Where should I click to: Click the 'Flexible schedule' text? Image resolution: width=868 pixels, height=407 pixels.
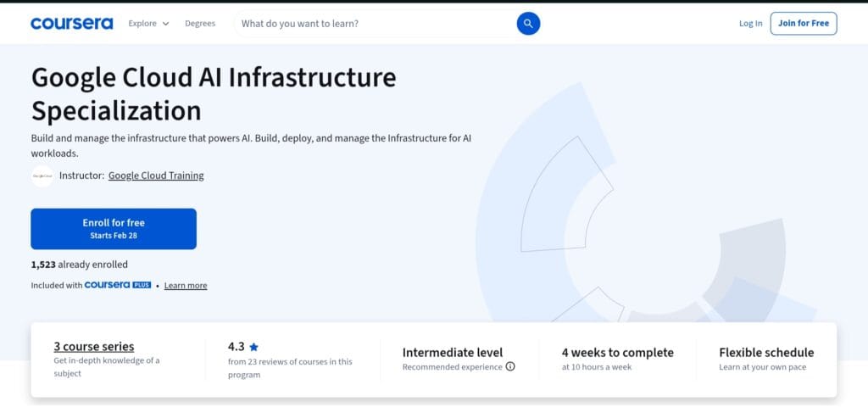[766, 353]
